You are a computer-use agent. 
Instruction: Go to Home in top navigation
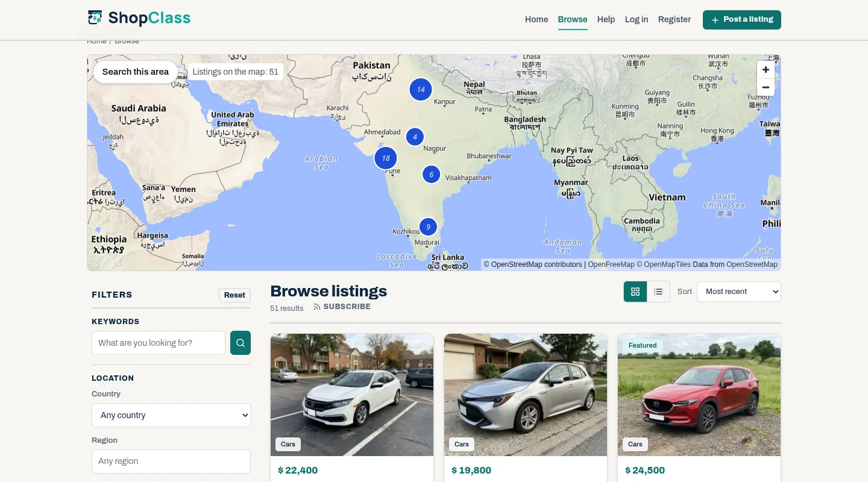536,19
